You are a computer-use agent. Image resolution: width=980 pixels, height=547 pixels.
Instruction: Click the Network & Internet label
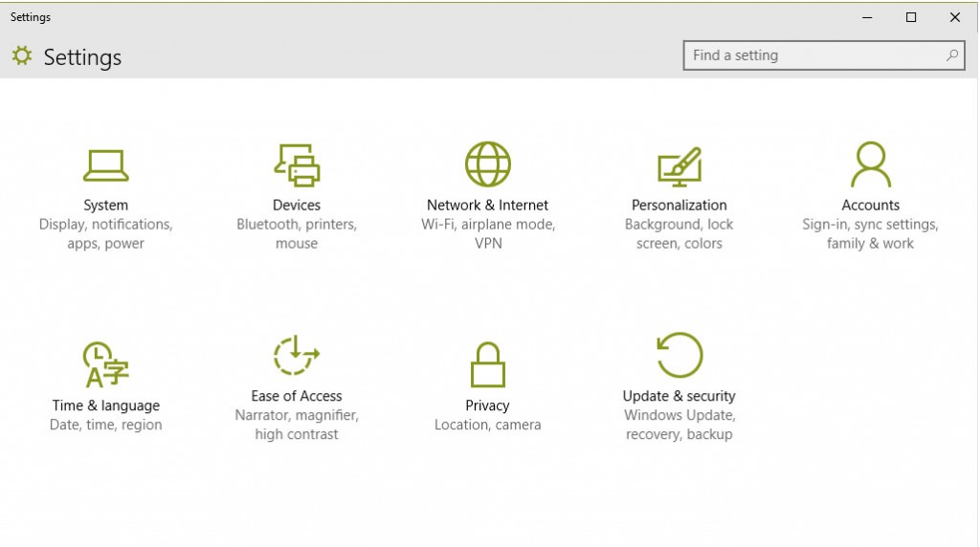[487, 205]
